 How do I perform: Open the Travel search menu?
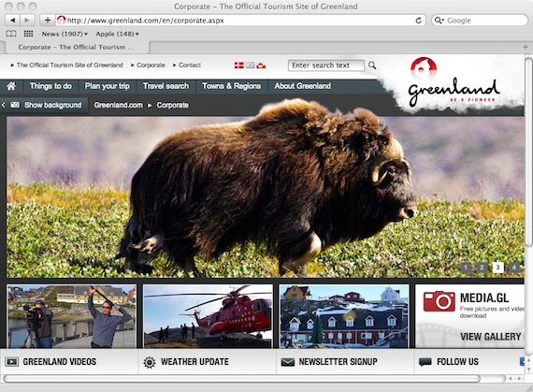(x=166, y=86)
